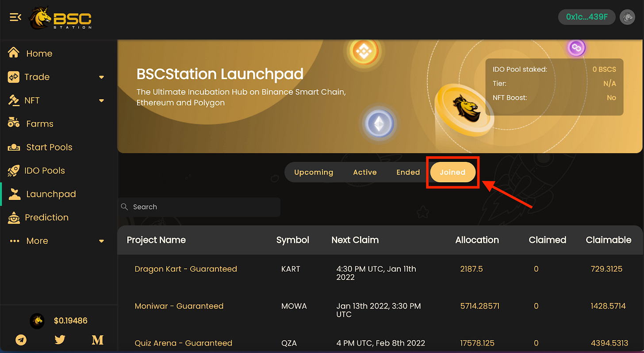644x353 pixels.
Task: Open Start Pools page
Action: coord(49,147)
